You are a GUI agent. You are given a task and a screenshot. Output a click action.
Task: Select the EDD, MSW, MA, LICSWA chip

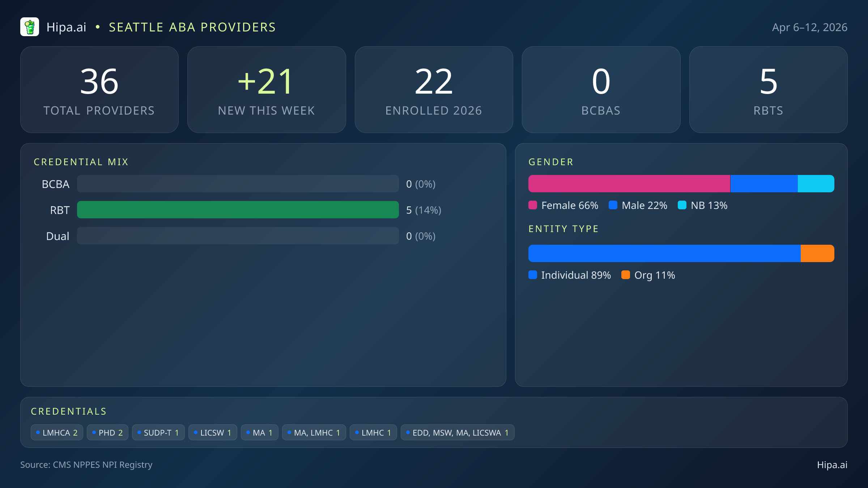click(458, 433)
